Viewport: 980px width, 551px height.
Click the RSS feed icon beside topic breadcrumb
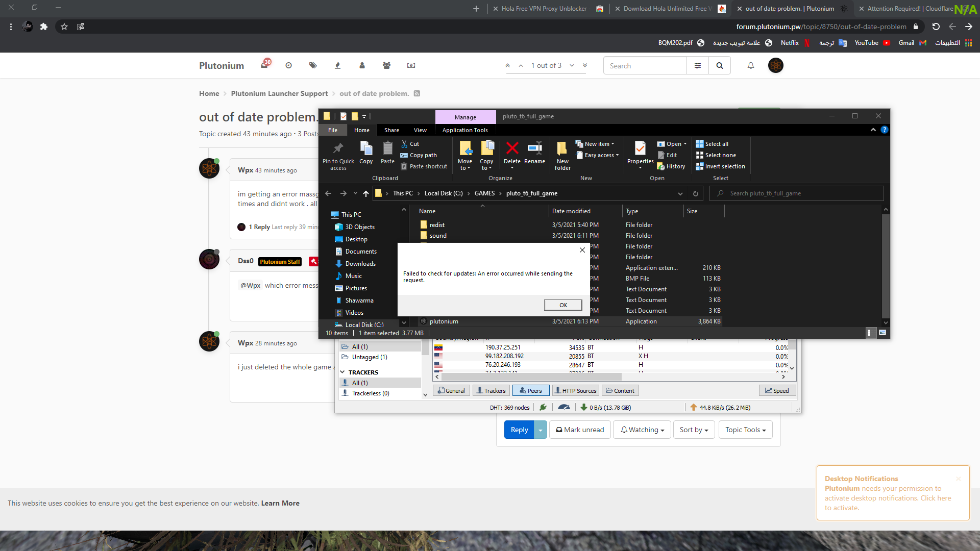point(417,93)
